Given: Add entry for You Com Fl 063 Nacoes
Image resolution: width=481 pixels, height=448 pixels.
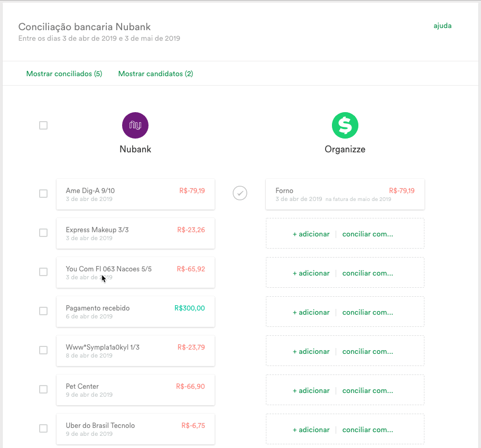Looking at the screenshot, I should coord(311,273).
